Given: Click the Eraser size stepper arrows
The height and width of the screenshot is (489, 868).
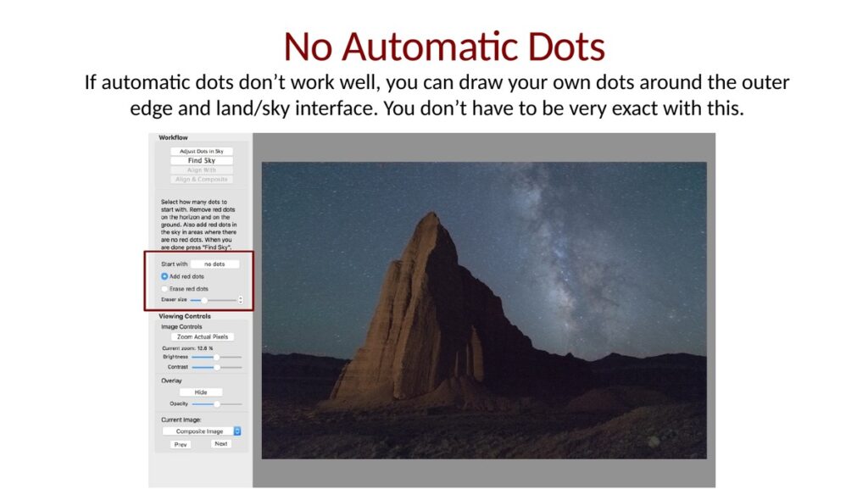Looking at the screenshot, I should (240, 300).
